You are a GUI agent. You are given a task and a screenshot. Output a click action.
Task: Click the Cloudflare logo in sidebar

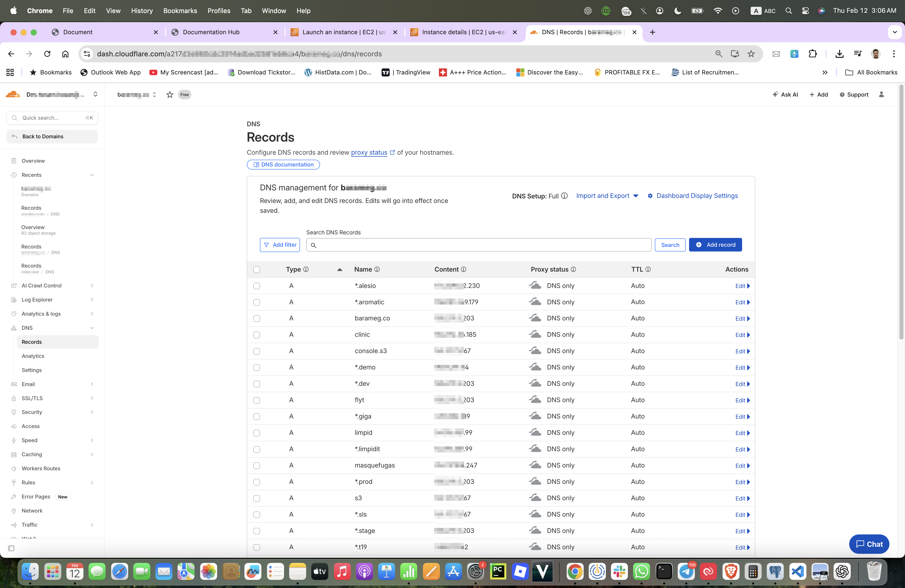point(13,94)
